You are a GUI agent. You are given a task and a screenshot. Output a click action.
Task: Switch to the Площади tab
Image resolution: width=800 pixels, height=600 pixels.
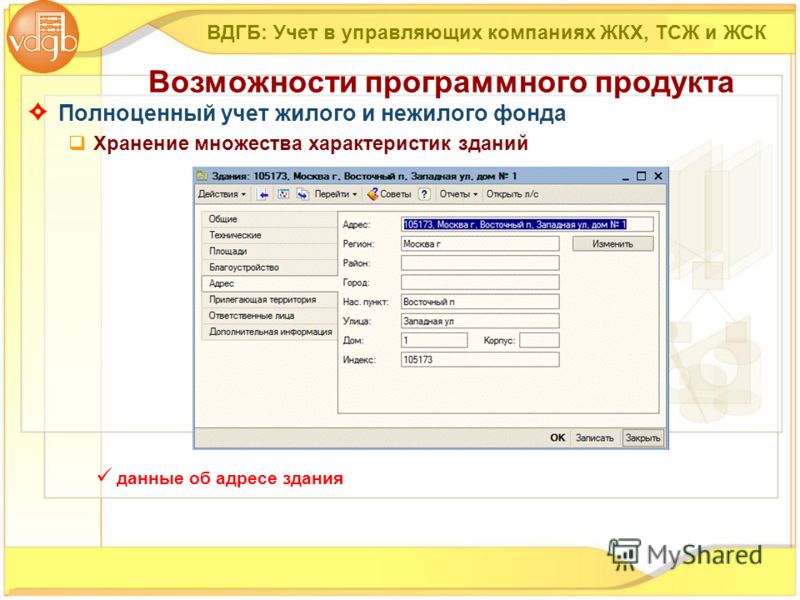[269, 251]
